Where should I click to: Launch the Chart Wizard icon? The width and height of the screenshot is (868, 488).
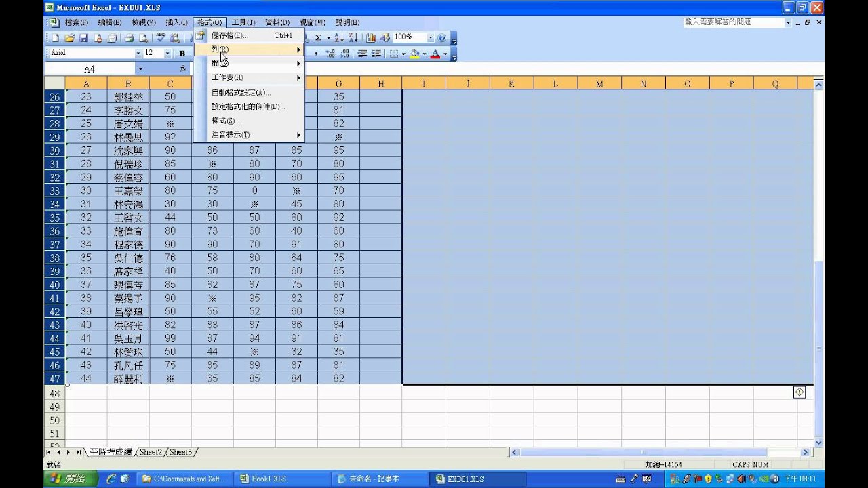click(371, 38)
